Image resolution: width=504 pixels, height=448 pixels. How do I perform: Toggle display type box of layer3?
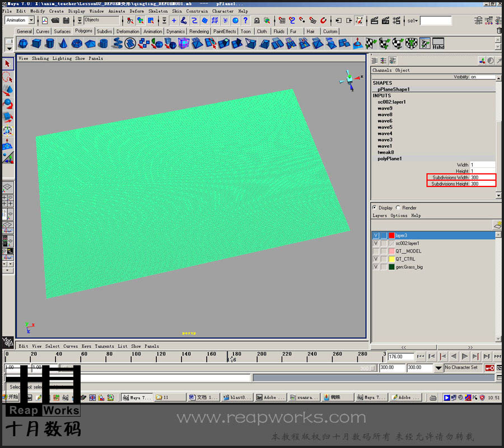pos(384,235)
